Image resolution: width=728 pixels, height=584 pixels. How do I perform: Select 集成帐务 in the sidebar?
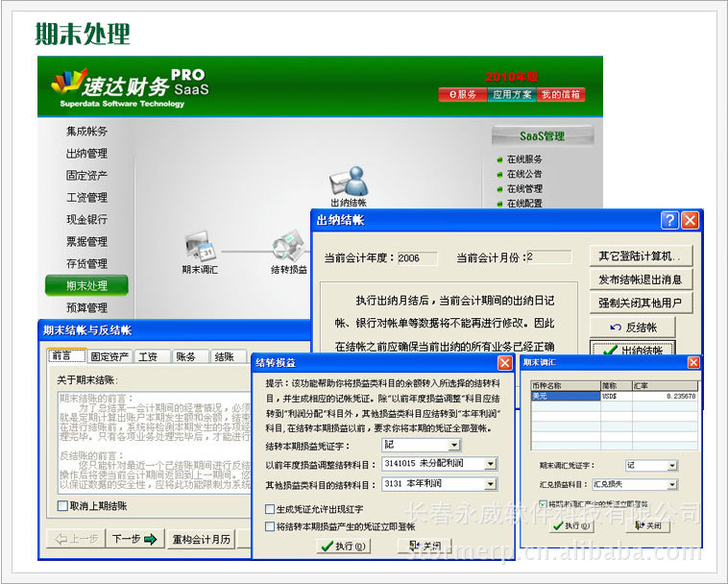click(86, 132)
